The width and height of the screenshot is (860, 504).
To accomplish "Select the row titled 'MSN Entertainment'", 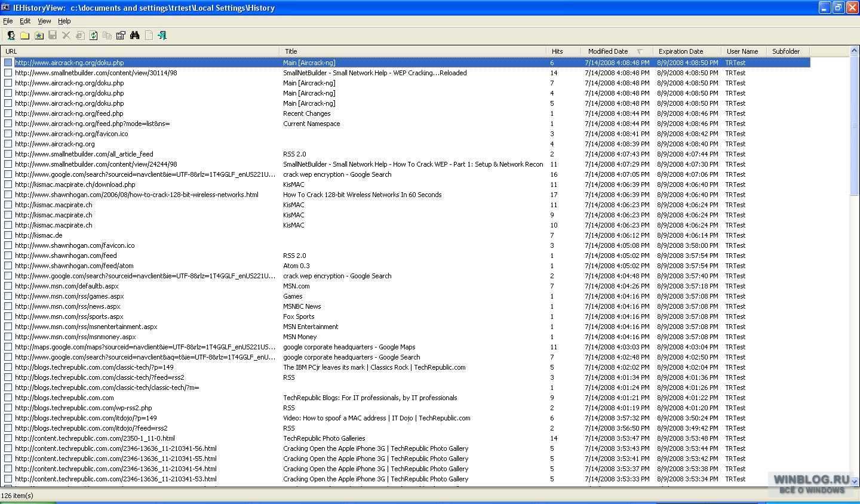I will coord(406,327).
